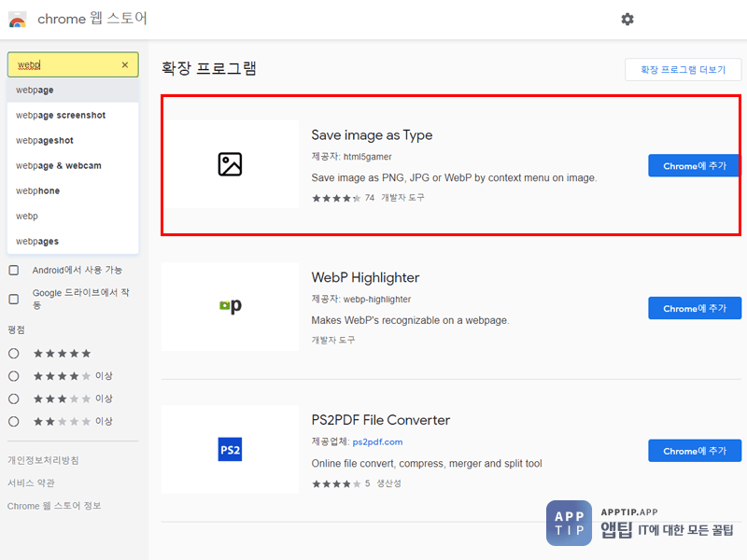The height and width of the screenshot is (560, 747).
Task: Click the '확장 프로그램' section heading
Action: pos(209,68)
